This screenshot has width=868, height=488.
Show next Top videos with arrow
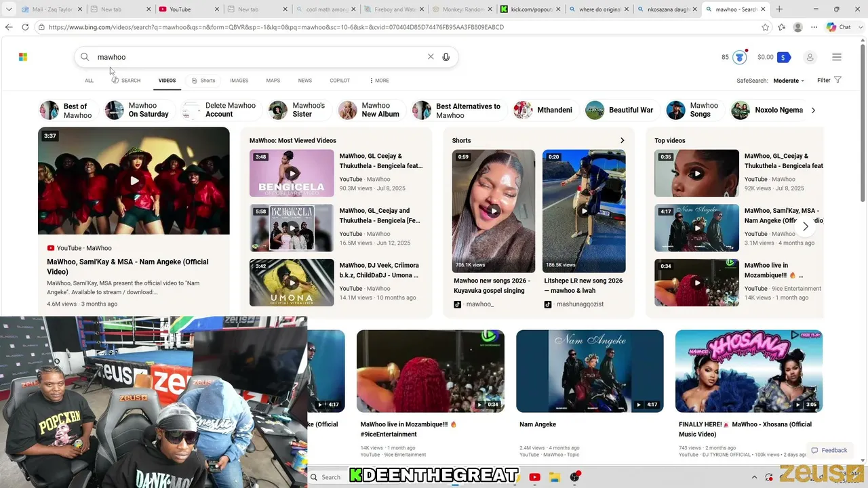pos(806,226)
